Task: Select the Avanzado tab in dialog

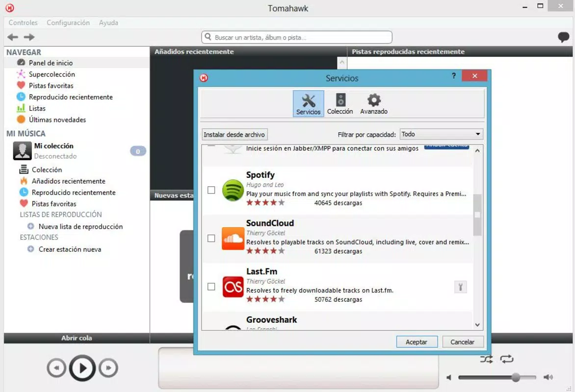Action: pyautogui.click(x=374, y=104)
